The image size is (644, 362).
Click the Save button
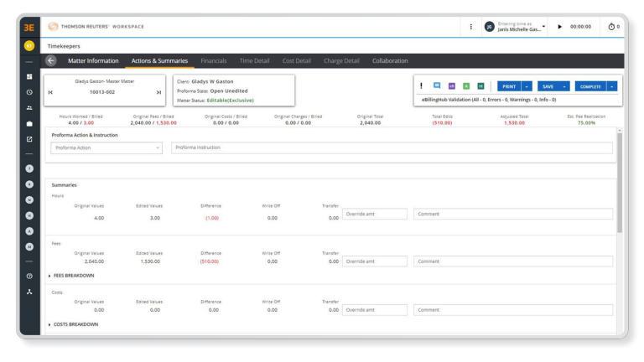tap(548, 86)
